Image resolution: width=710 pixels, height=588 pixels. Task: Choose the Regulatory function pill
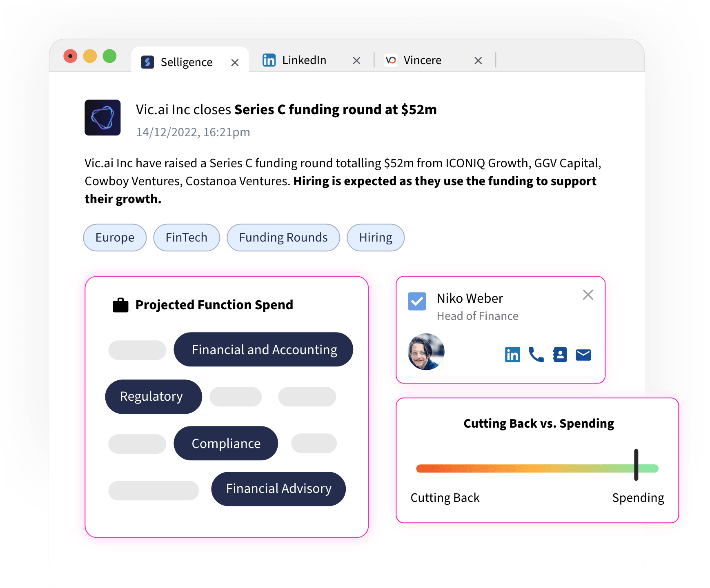(x=154, y=397)
